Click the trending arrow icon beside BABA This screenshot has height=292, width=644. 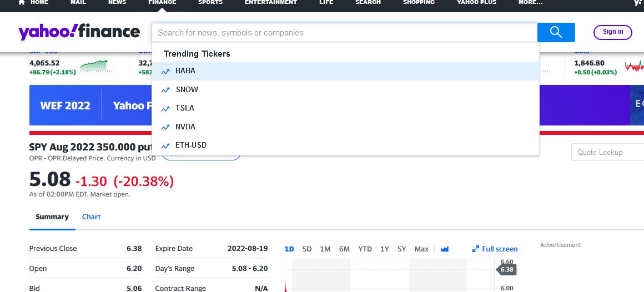[x=165, y=72]
